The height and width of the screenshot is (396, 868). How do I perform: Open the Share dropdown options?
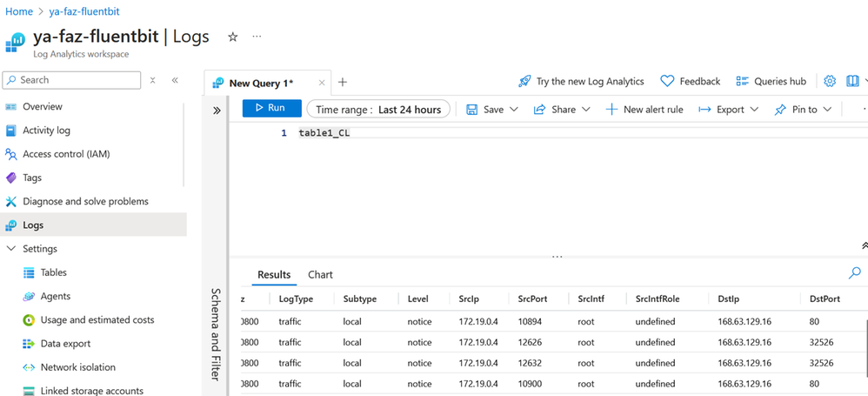562,110
